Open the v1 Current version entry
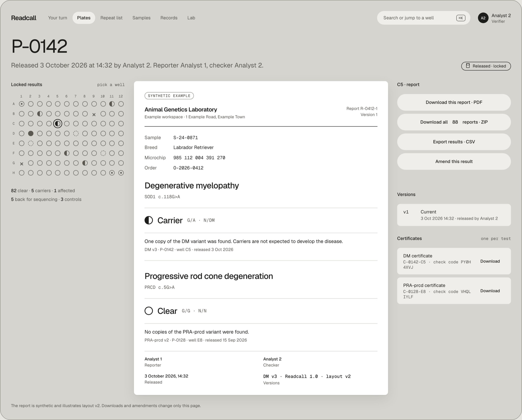 coord(454,215)
